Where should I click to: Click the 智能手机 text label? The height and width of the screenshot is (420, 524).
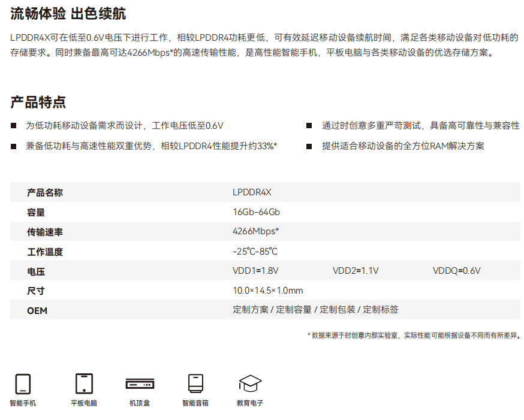(23, 403)
